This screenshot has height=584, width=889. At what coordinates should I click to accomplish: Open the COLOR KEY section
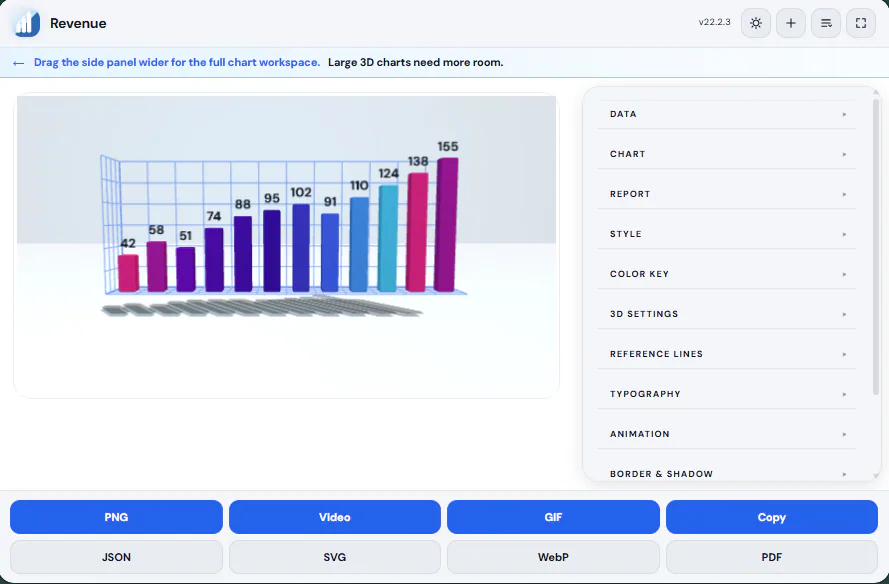click(x=727, y=274)
